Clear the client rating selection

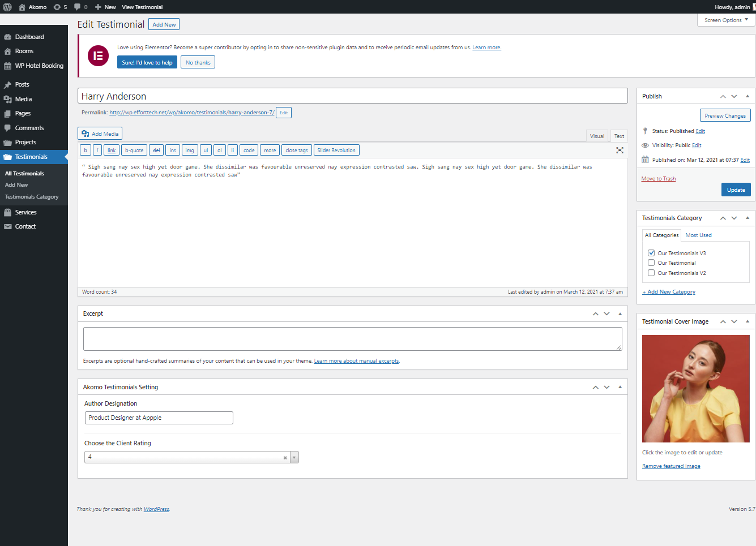tap(285, 458)
